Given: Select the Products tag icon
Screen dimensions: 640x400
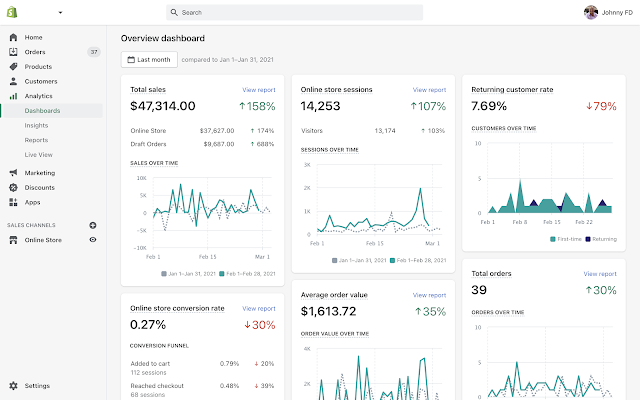Looking at the screenshot, I should pyautogui.click(x=13, y=67).
